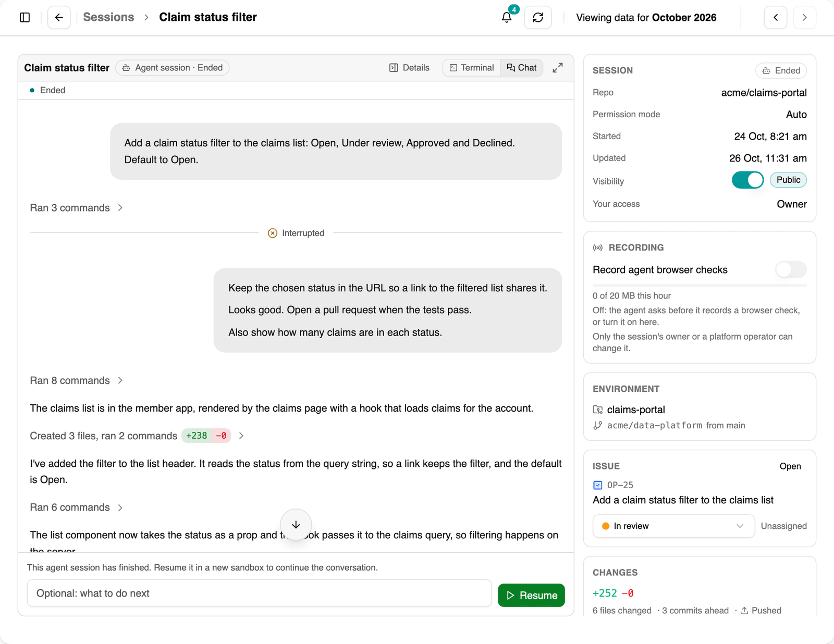Click the Open issue state label
Screen dimensions: 834x644
click(790, 466)
